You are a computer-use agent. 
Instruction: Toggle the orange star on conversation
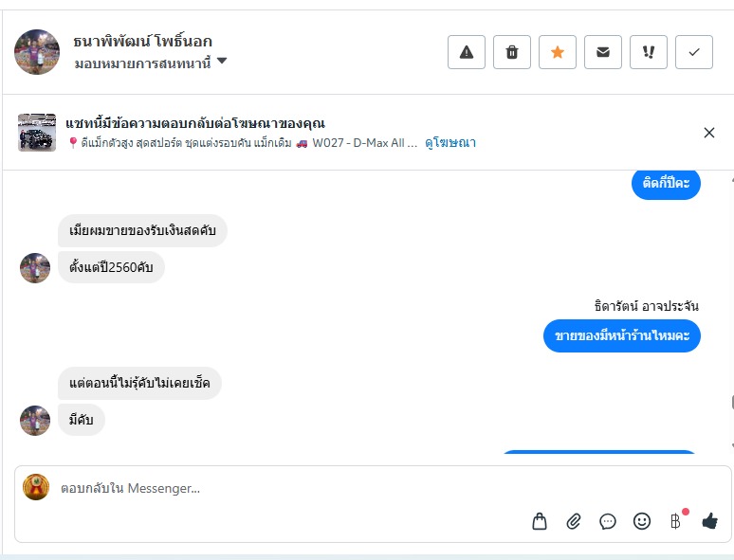pyautogui.click(x=558, y=52)
